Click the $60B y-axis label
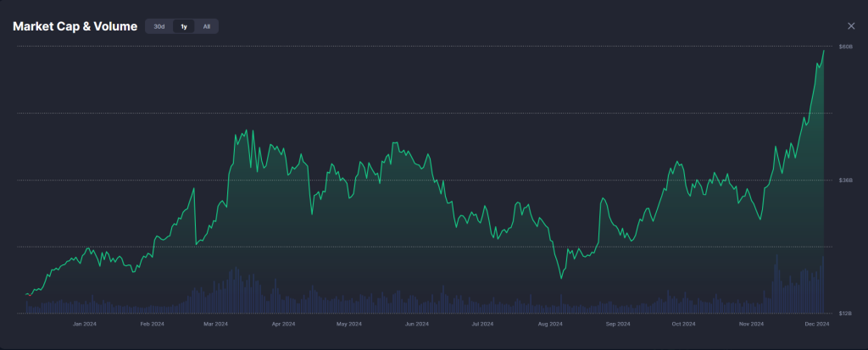Viewport: 868px width, 350px height. point(845,47)
